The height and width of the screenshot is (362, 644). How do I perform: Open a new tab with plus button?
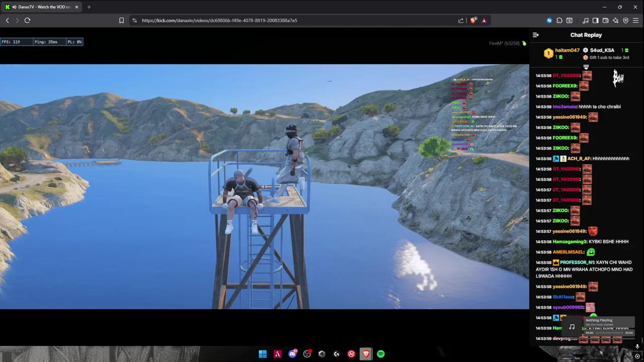(89, 7)
